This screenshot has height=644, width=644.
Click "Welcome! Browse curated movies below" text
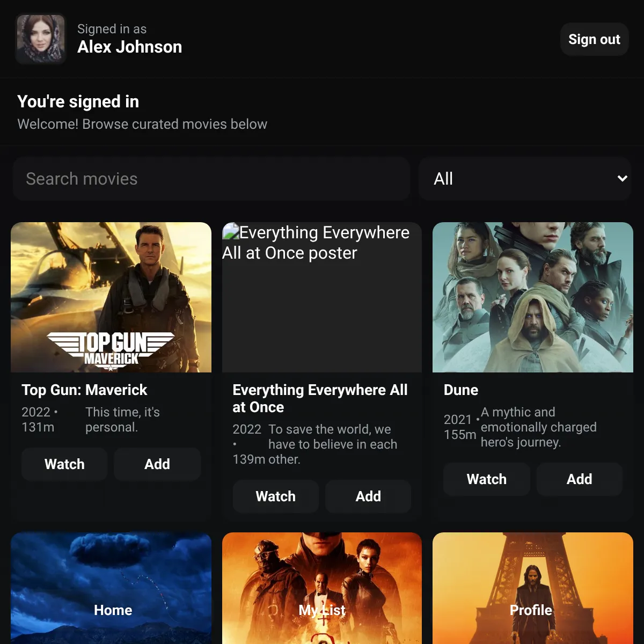click(142, 124)
